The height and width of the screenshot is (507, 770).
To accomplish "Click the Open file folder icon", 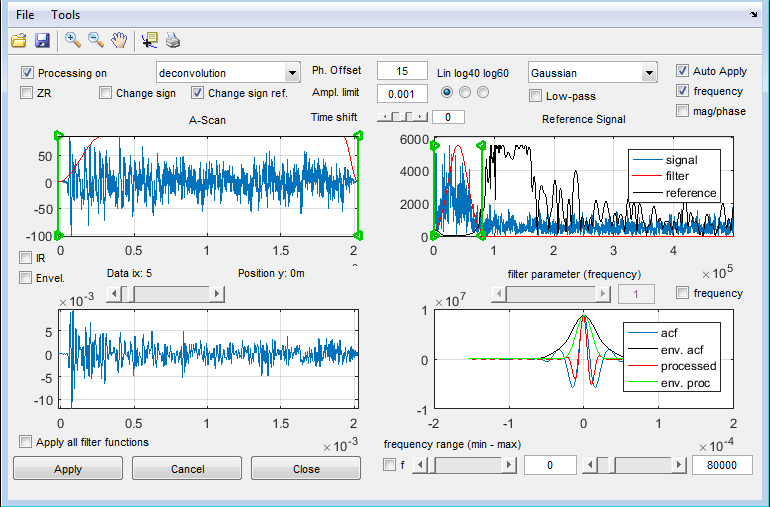I will [19, 40].
